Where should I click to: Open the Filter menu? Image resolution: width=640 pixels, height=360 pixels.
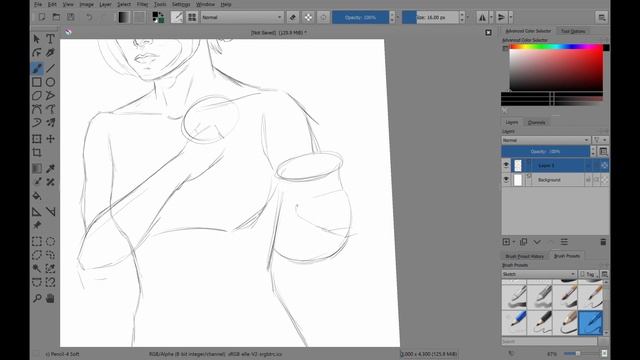(x=142, y=4)
